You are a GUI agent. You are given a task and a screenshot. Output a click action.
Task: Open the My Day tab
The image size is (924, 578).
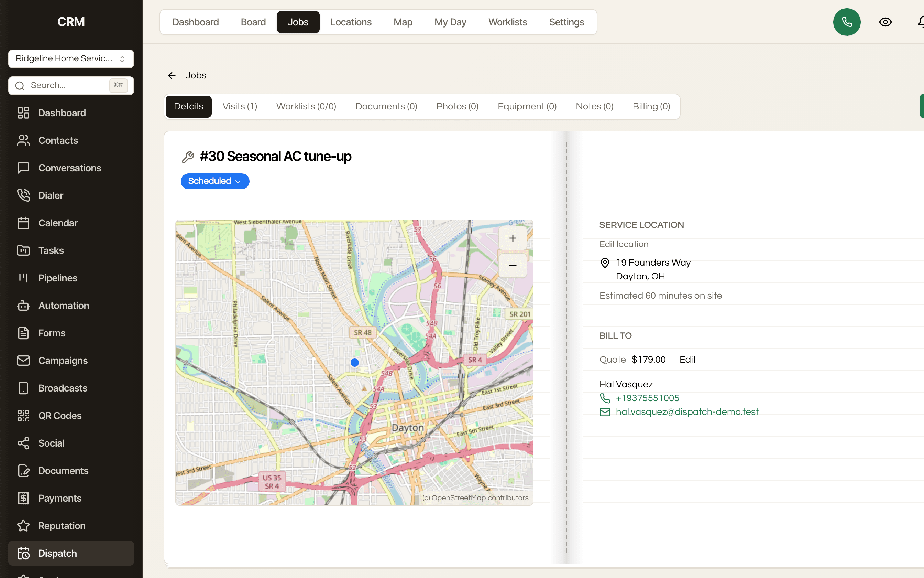pos(450,22)
